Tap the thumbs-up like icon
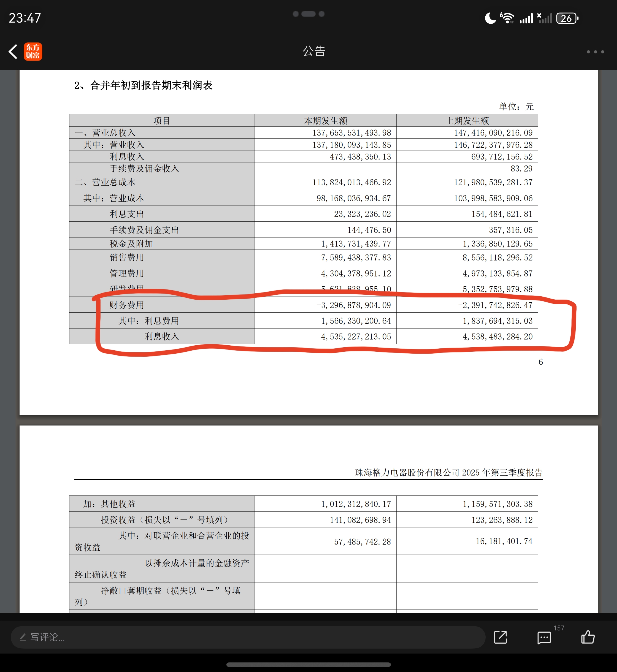 [x=588, y=637]
